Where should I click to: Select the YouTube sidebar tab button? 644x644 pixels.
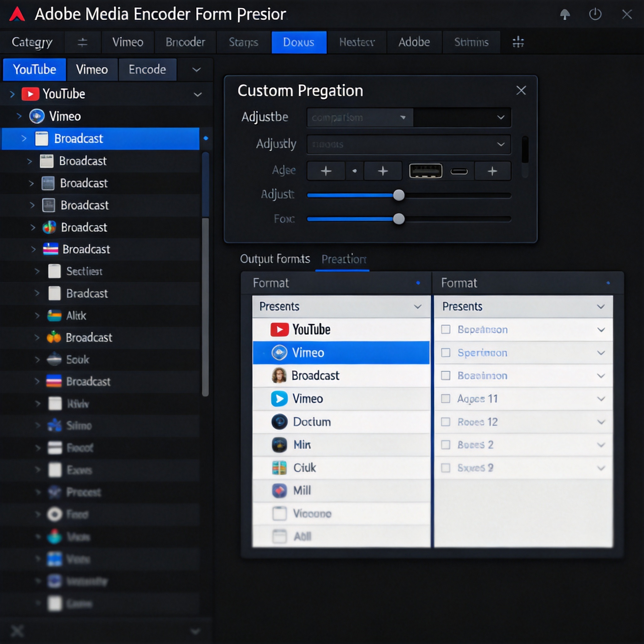[34, 70]
